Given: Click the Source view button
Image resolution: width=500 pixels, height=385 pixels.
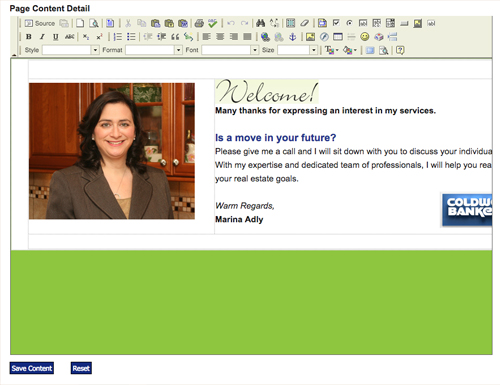Looking at the screenshot, I should [40, 23].
